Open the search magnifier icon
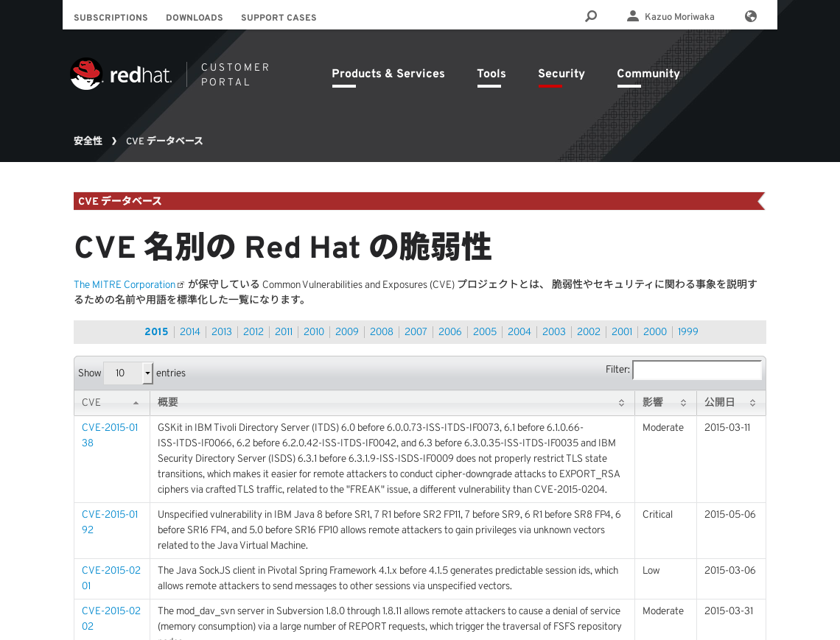The width and height of the screenshot is (840, 640). click(x=591, y=16)
